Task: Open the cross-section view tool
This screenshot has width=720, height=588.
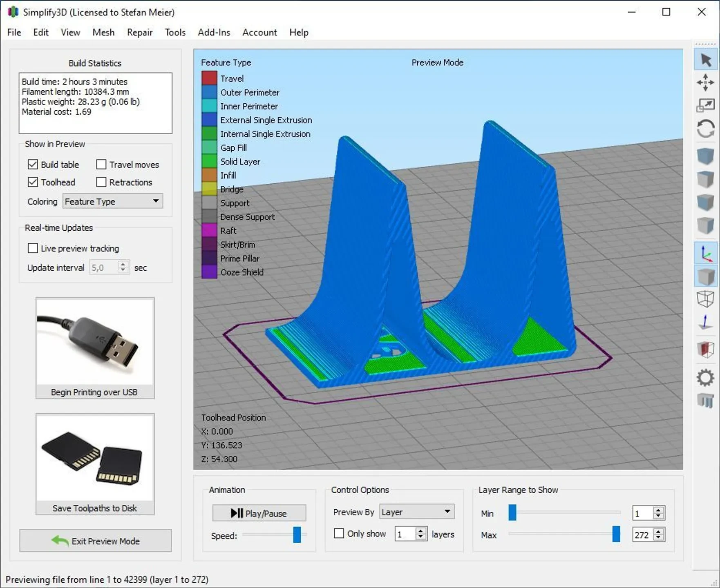Action: [706, 350]
